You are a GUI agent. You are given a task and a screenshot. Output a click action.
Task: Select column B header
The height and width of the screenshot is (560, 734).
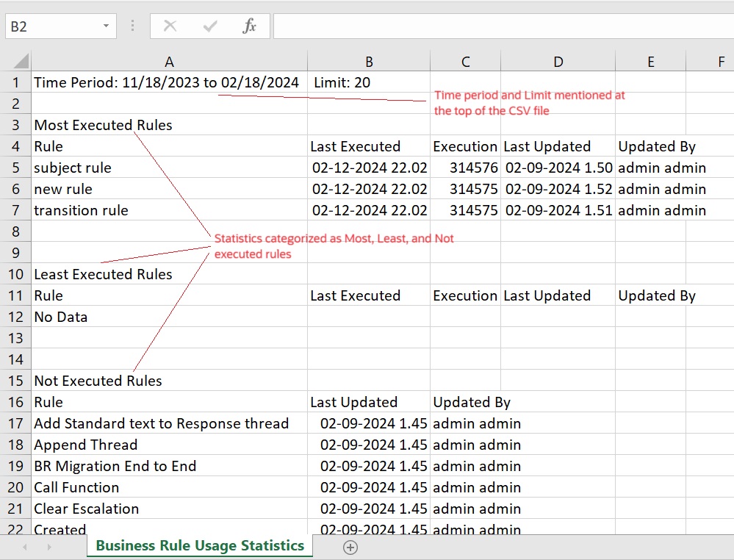369,61
